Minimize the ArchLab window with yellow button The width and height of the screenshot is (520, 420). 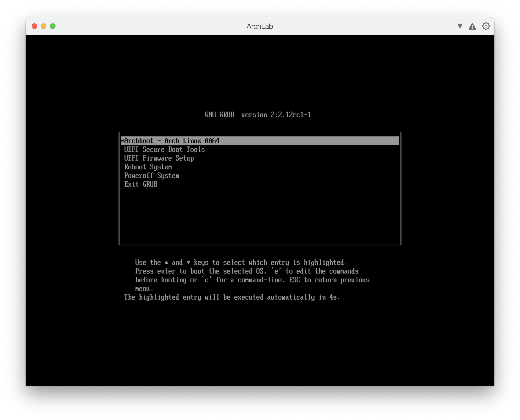[x=44, y=26]
